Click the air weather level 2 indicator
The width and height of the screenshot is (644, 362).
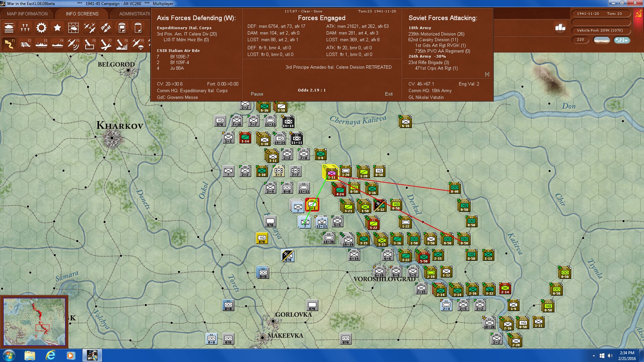tap(622, 40)
